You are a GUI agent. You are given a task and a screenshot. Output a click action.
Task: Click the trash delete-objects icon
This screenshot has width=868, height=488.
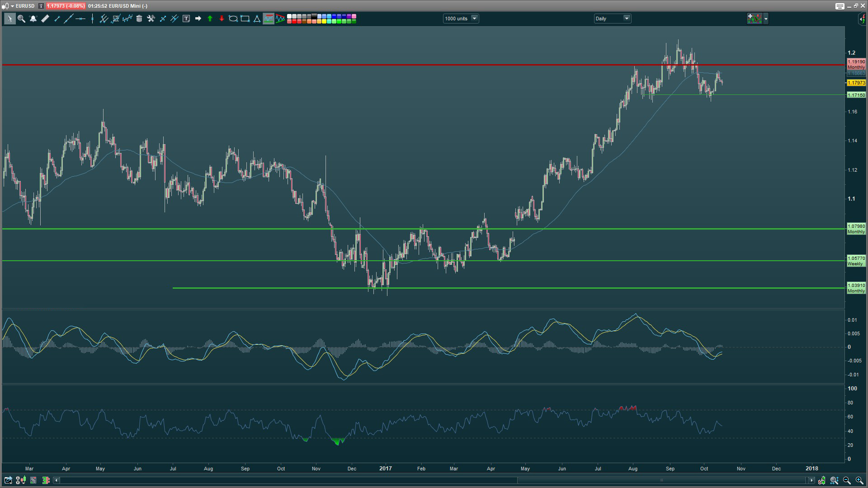pos(139,19)
